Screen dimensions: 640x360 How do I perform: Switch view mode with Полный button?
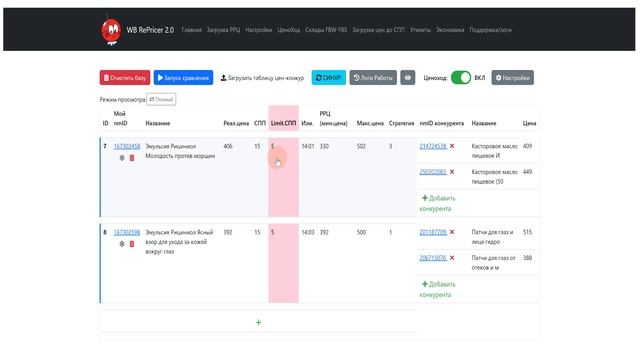click(161, 99)
